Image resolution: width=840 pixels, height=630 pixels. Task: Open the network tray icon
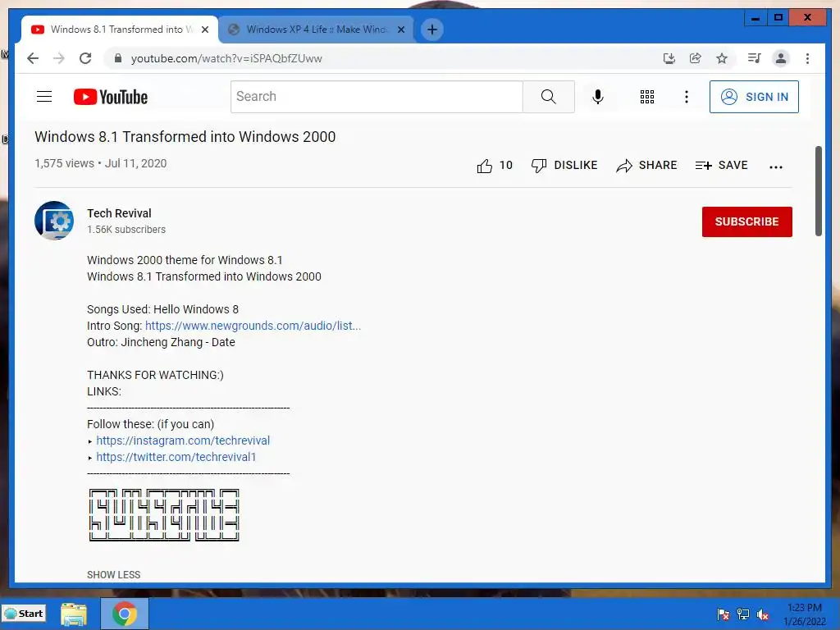(743, 614)
